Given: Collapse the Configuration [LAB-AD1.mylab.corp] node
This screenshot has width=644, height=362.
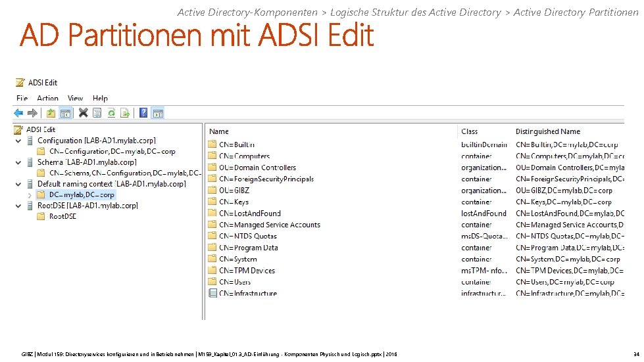Looking at the screenshot, I should 18,141.
